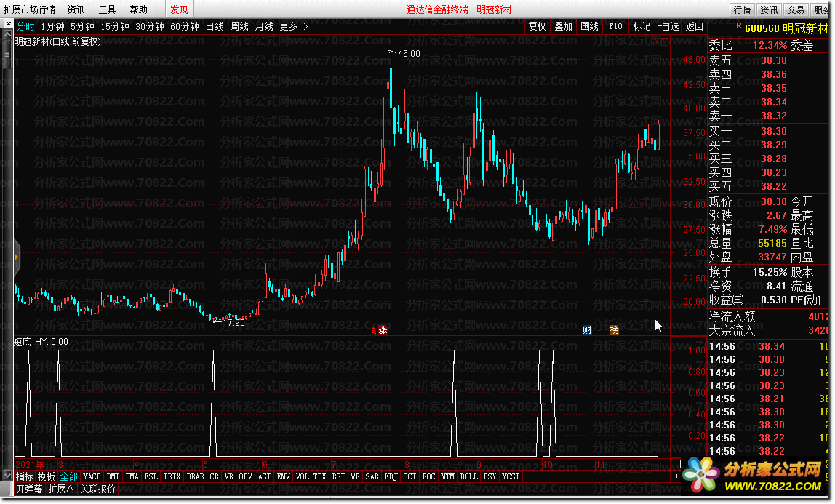Open the 模板 tab in the bottom bar
The image size is (835, 504).
47,476
